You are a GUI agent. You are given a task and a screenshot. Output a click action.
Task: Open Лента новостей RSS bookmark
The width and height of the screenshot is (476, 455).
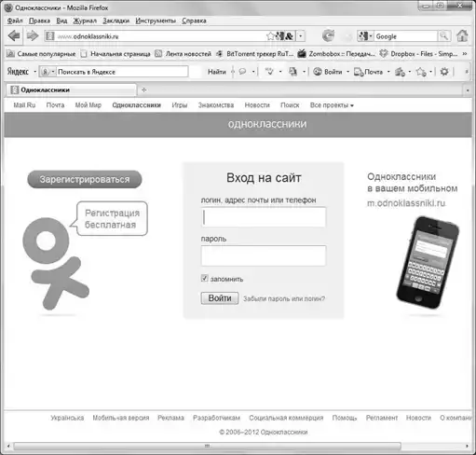[184, 54]
